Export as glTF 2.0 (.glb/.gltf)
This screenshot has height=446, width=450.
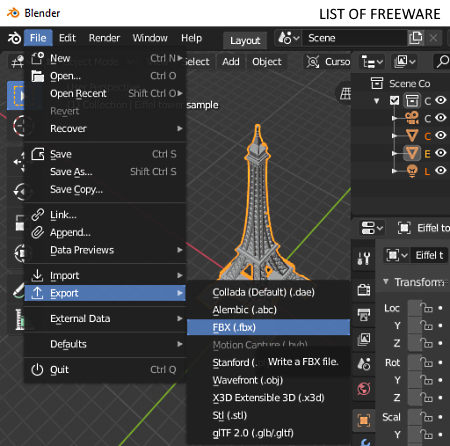tap(268, 433)
